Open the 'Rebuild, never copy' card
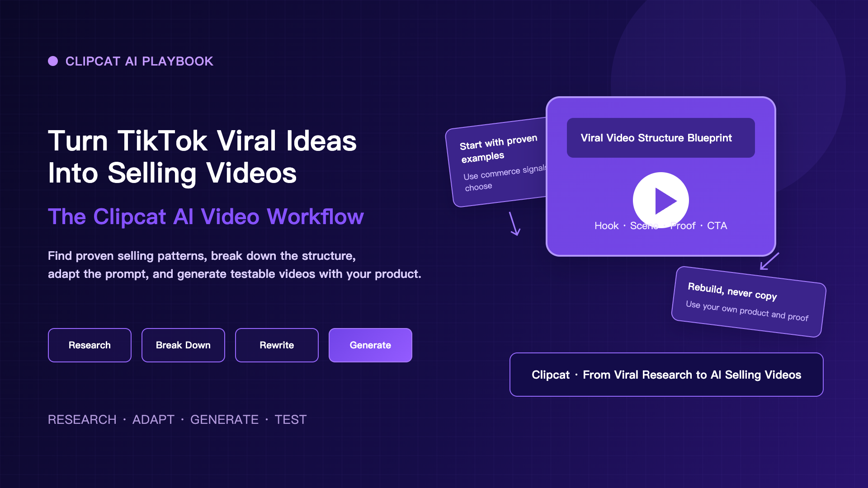This screenshot has width=868, height=488. [x=749, y=301]
